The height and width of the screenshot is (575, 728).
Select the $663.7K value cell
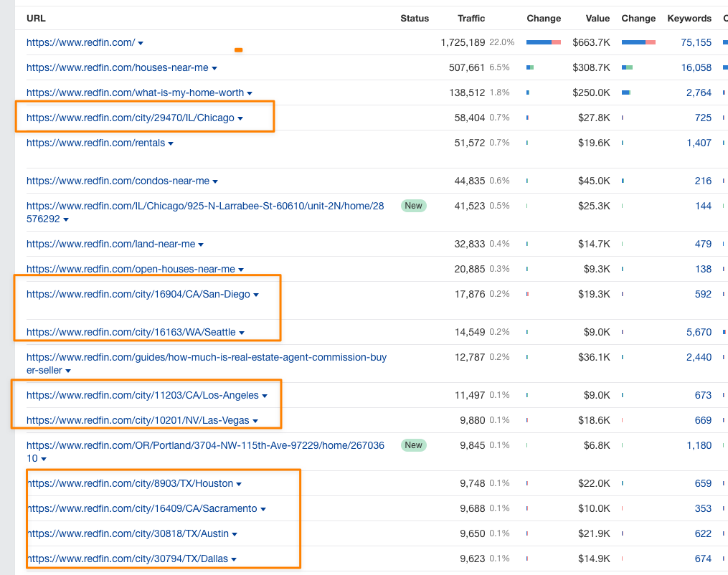pyautogui.click(x=591, y=42)
